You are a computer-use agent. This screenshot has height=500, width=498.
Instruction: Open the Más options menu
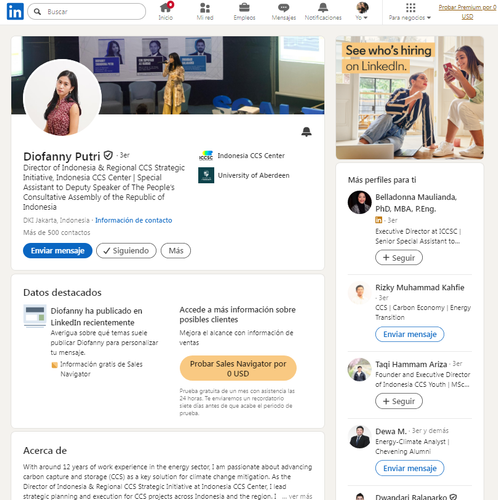point(176,251)
